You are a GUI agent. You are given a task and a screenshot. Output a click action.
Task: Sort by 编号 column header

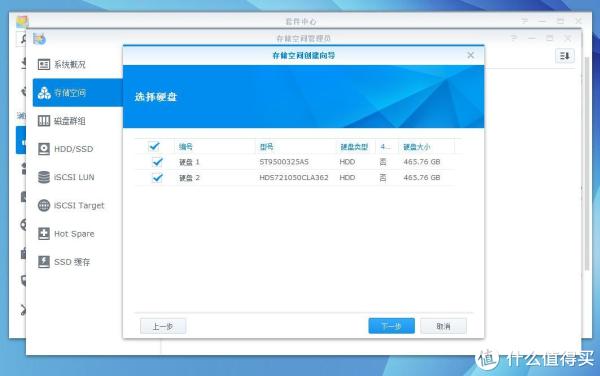(x=186, y=146)
